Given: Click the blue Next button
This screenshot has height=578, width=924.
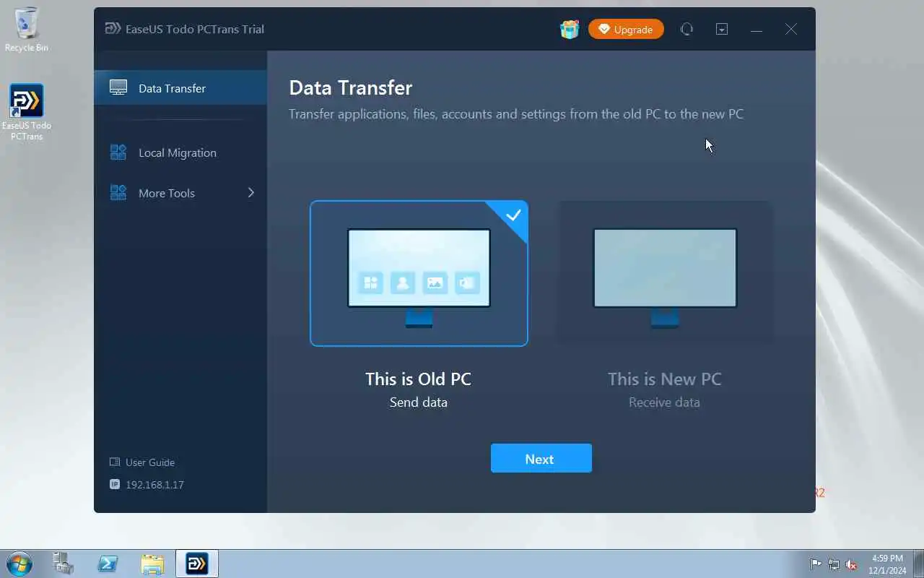Looking at the screenshot, I should click(x=541, y=459).
